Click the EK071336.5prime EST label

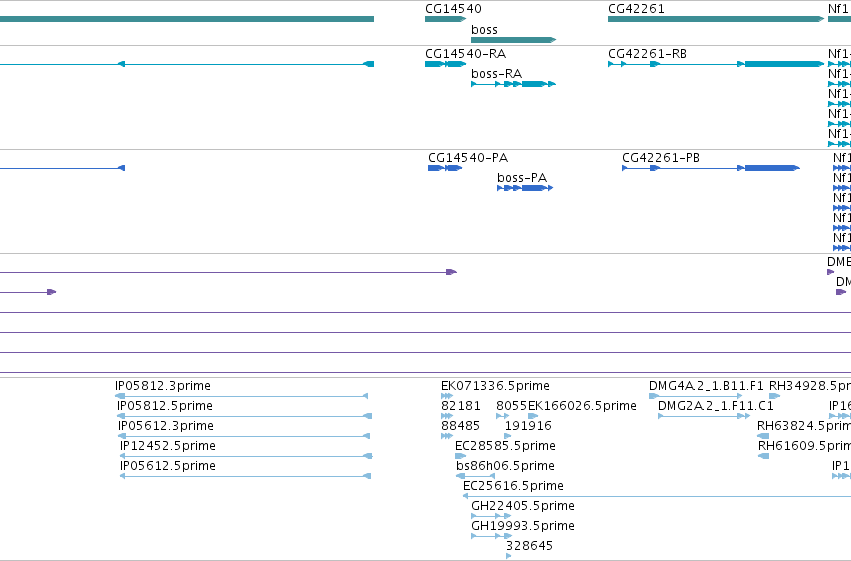tap(496, 386)
